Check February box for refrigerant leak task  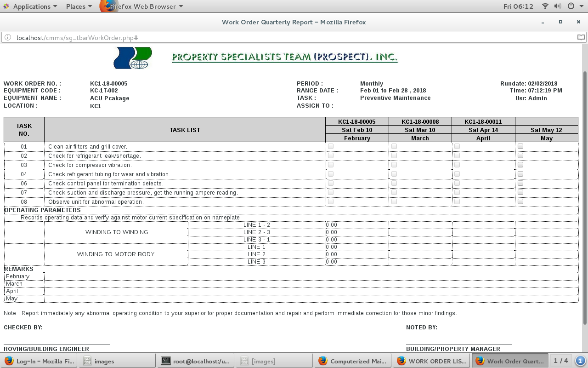coord(331,156)
